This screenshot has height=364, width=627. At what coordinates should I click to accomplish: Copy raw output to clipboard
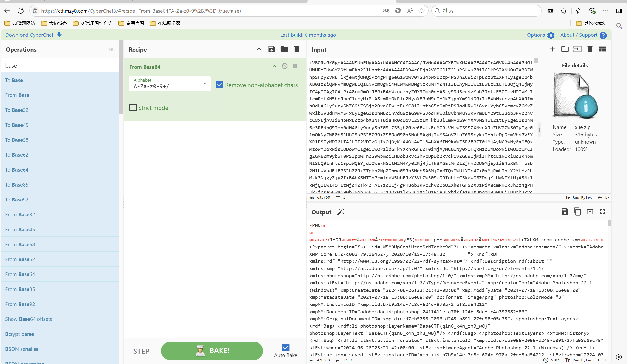pos(577,211)
